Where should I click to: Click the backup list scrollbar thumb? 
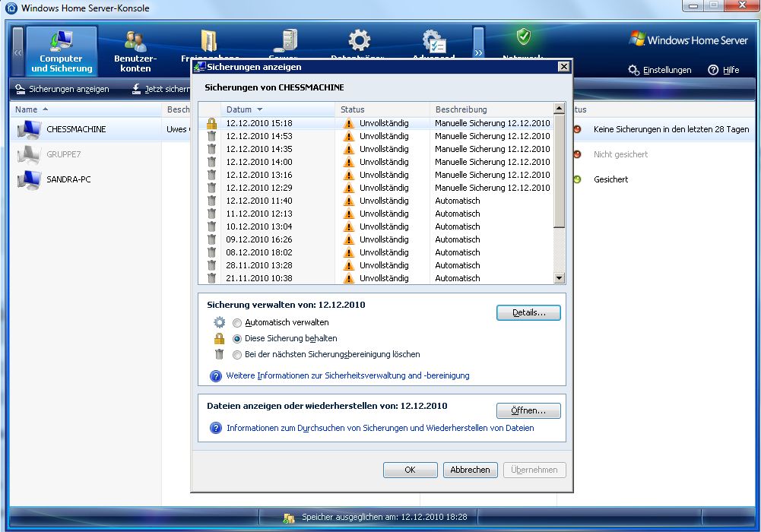click(x=559, y=171)
